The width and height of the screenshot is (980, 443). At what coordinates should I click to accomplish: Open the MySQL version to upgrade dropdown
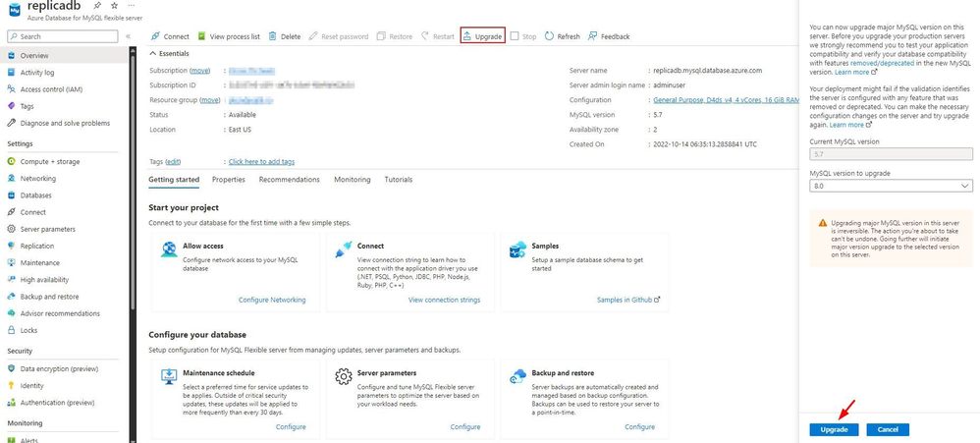(891, 187)
